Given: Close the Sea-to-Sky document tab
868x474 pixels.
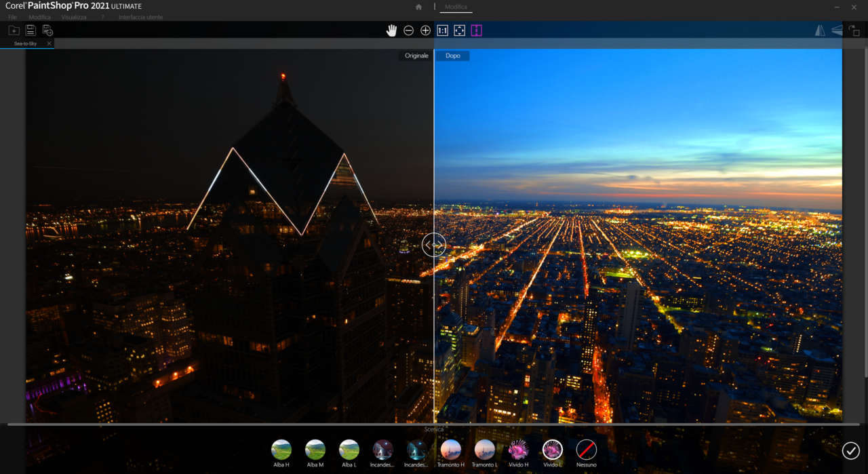Looking at the screenshot, I should (49, 43).
